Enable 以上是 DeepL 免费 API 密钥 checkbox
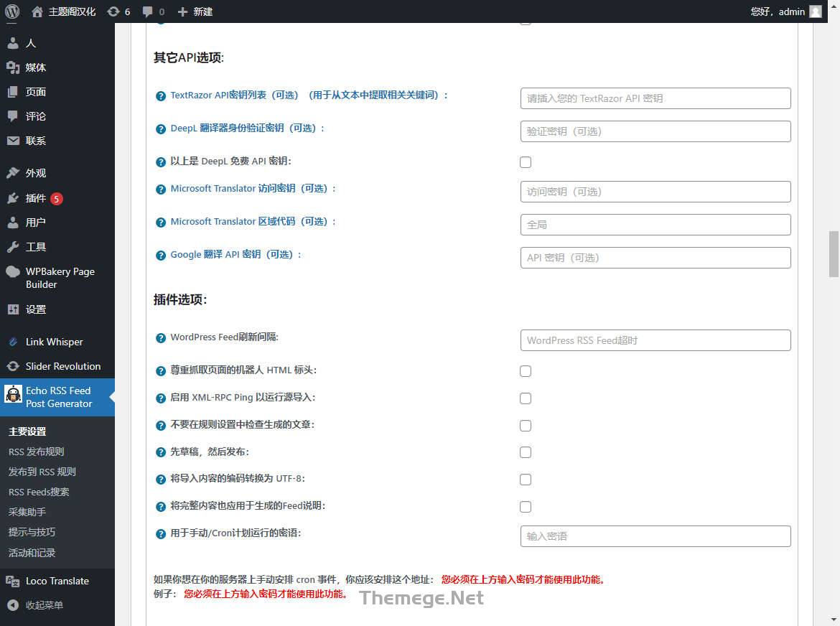This screenshot has width=840, height=626. coord(526,162)
